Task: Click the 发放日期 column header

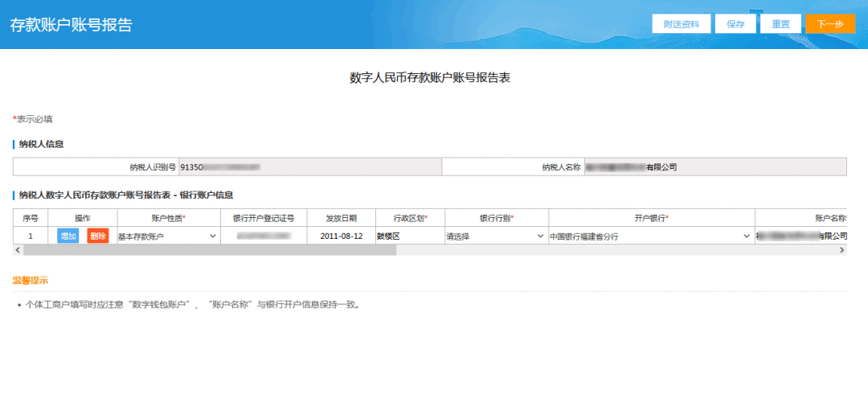Action: click(x=342, y=218)
